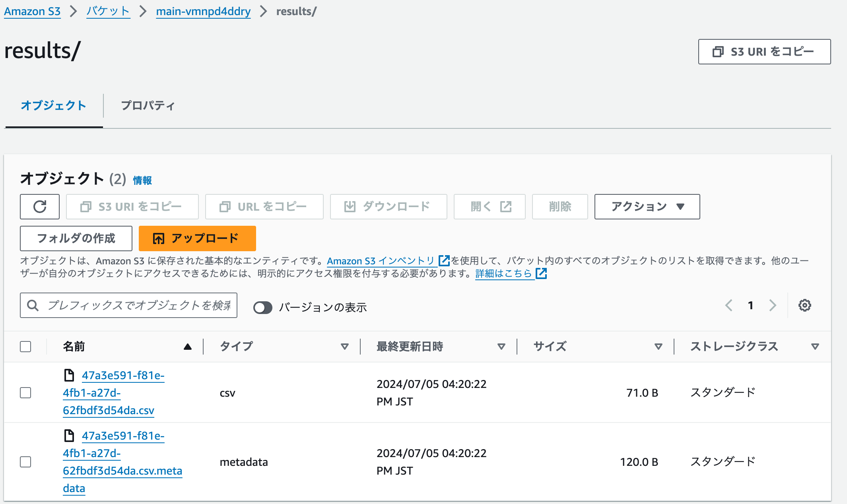The height and width of the screenshot is (504, 847).
Task: Click the 開く external link icon
Action: pyautogui.click(x=489, y=207)
